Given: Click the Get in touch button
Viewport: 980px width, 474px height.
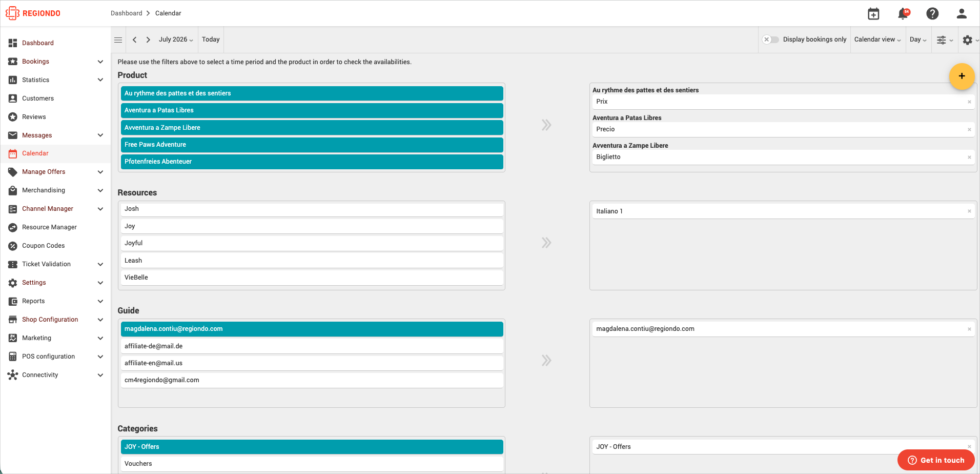Looking at the screenshot, I should point(936,460).
